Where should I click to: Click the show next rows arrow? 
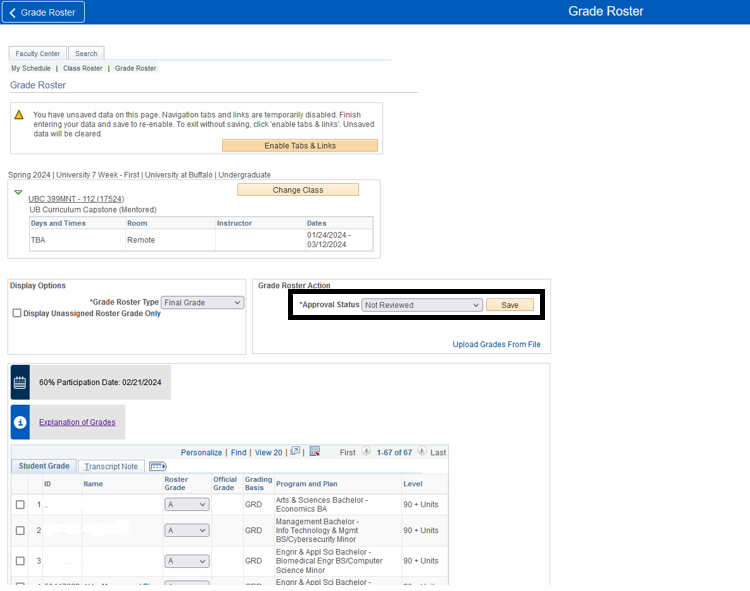[x=422, y=452]
